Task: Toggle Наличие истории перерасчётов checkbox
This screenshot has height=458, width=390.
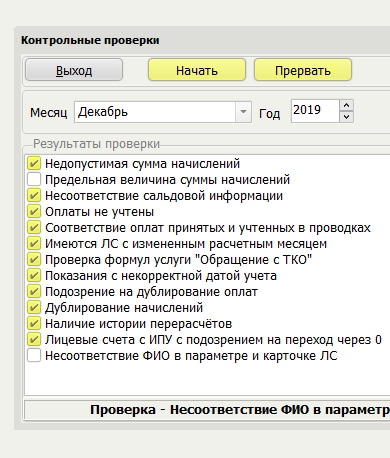Action: click(34, 323)
